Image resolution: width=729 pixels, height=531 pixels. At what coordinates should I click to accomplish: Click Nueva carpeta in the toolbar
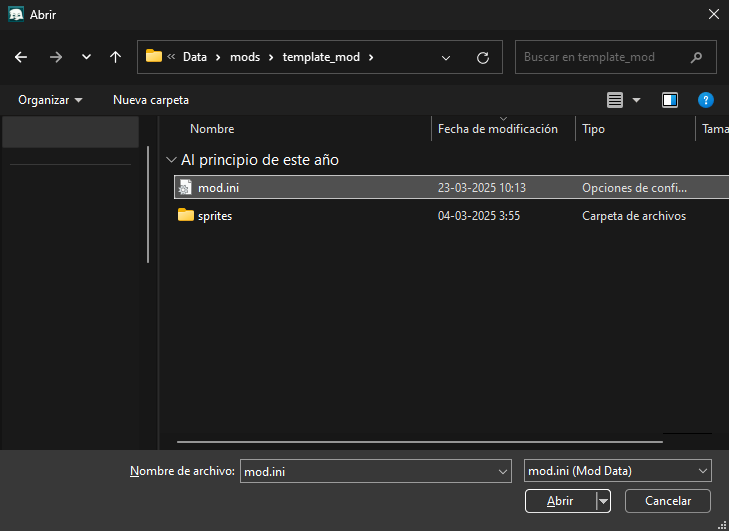click(x=151, y=100)
